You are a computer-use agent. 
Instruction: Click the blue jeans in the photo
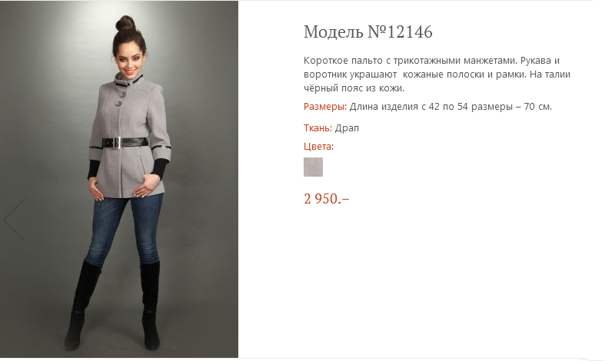pyautogui.click(x=124, y=230)
